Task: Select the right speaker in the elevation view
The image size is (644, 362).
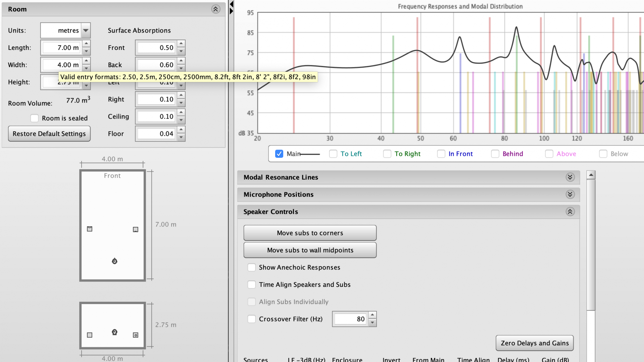Action: (136, 335)
